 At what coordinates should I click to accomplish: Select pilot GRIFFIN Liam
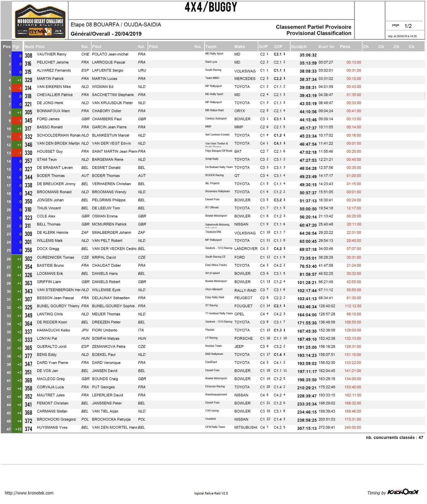coord(49,282)
